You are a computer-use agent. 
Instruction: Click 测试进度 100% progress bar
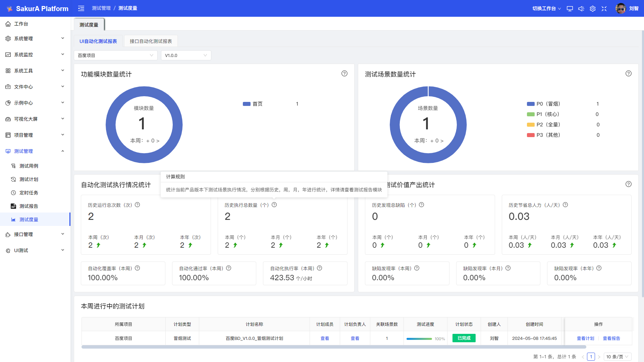[x=419, y=339]
